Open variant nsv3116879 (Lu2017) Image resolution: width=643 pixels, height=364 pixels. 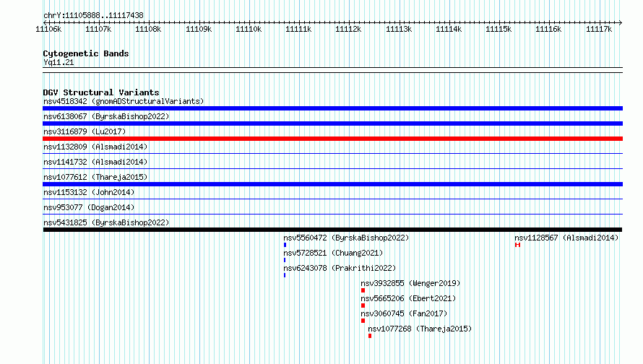[85, 131]
